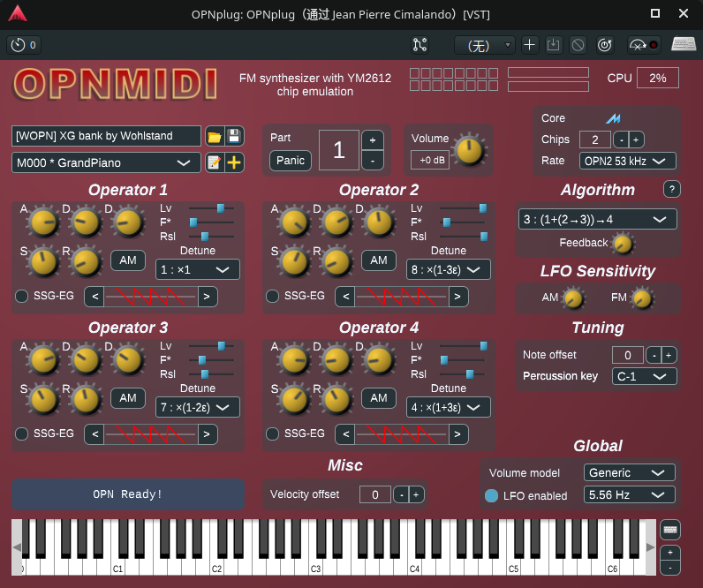Add new preset with the toolbar plus icon
The height and width of the screenshot is (588, 703).
[530, 45]
